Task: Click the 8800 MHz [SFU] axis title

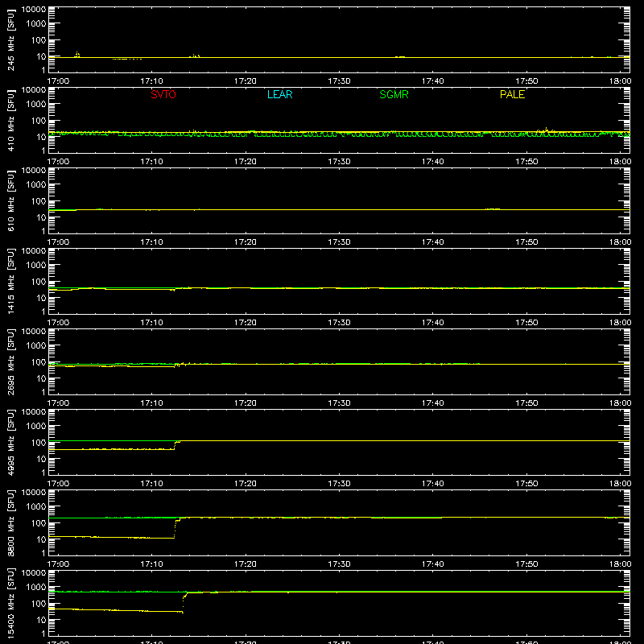Action: [11, 522]
